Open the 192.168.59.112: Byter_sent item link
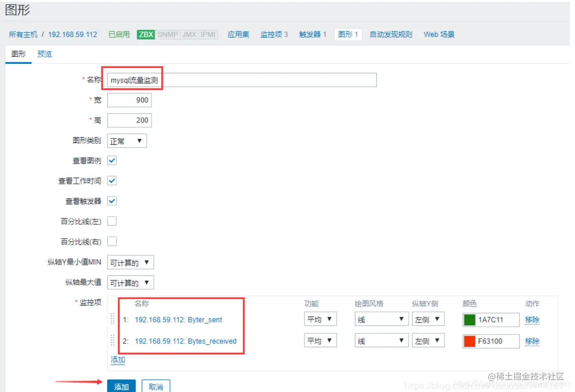Viewport: 575px width, 392px height. point(178,320)
